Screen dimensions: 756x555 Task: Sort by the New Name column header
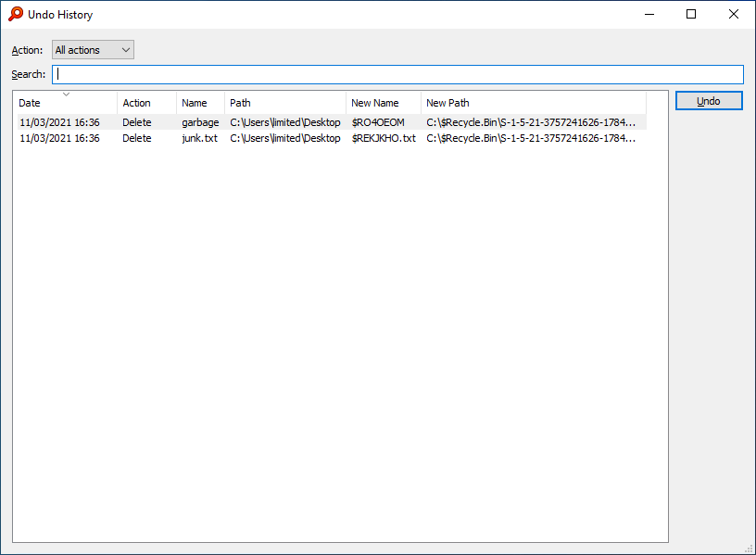tap(384, 103)
